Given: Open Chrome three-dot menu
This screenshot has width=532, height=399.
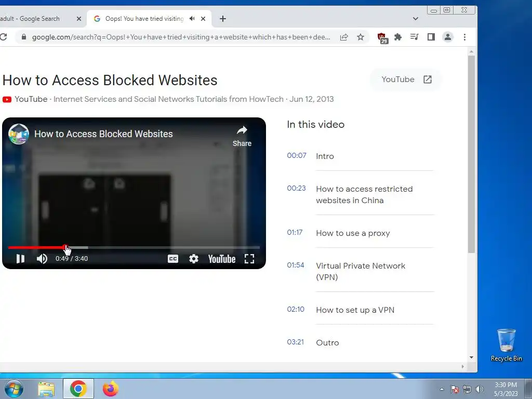Looking at the screenshot, I should [x=464, y=37].
